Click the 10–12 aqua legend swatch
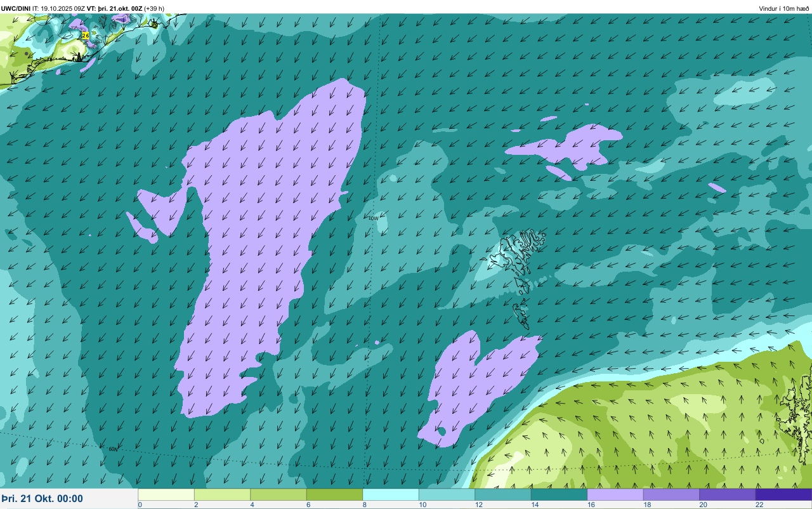Screen dimensions: 812x509 click(x=447, y=494)
